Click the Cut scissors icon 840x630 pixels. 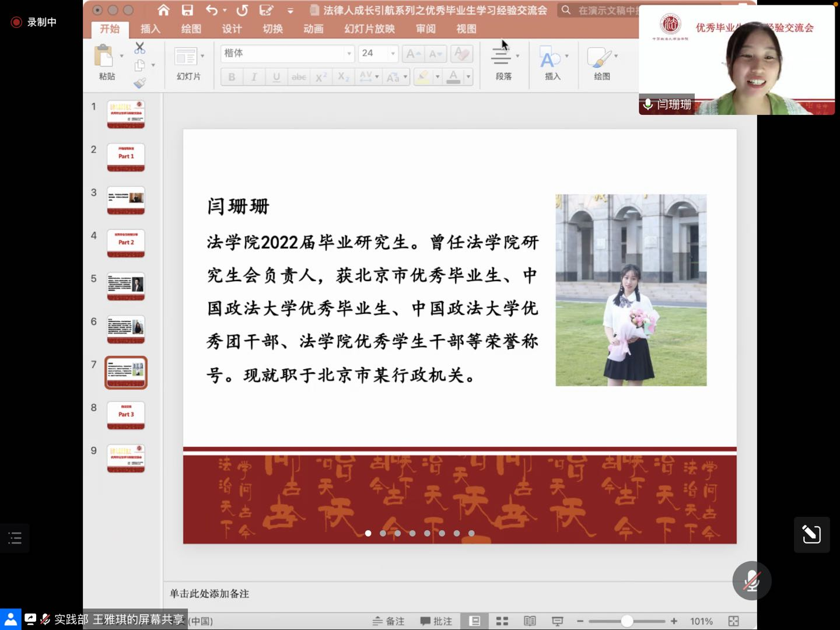pos(140,48)
